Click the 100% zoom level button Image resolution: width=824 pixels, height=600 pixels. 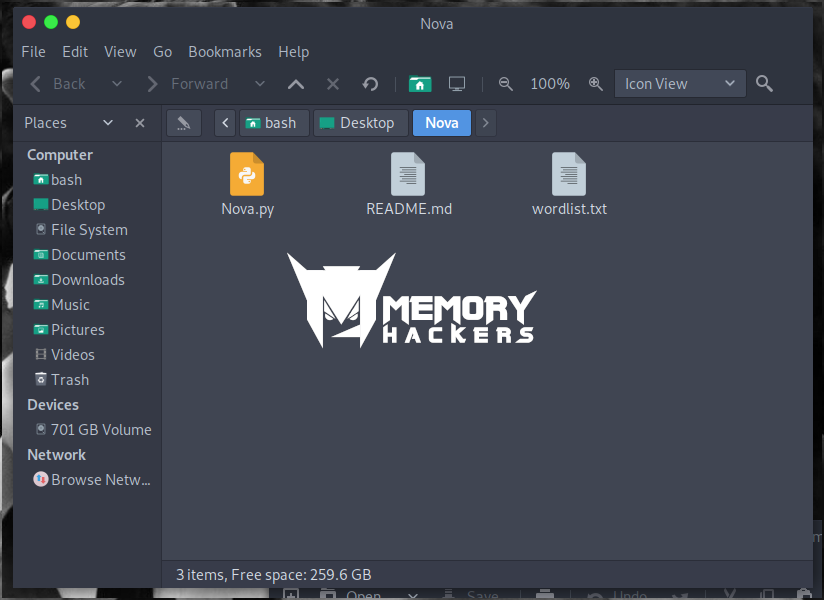click(550, 84)
